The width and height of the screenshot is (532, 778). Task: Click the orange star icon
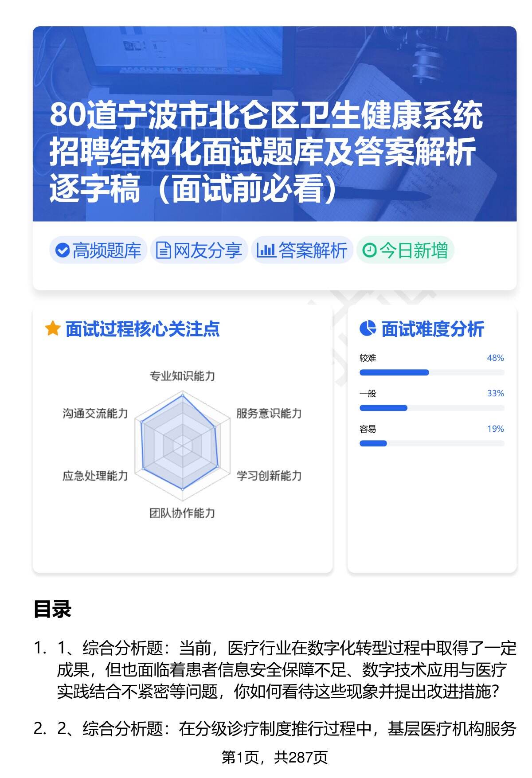[53, 329]
